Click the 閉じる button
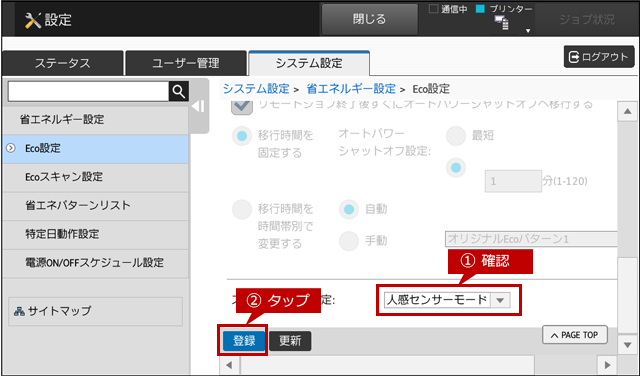640x376 pixels. [x=370, y=20]
